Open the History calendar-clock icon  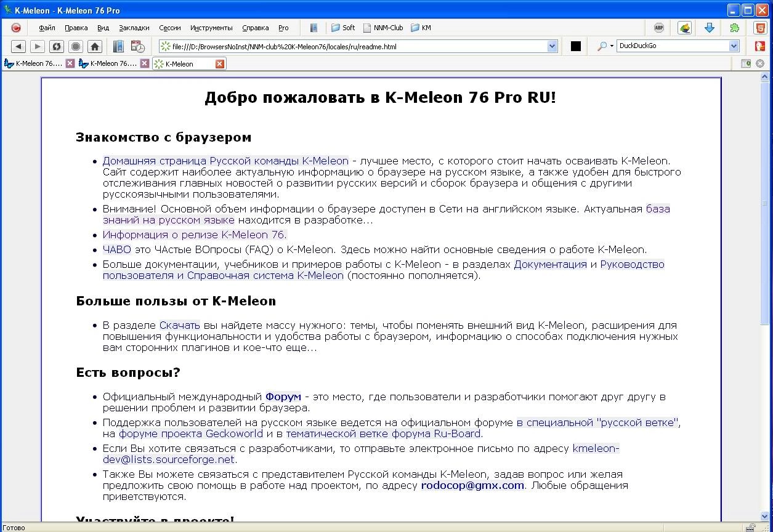(x=137, y=46)
